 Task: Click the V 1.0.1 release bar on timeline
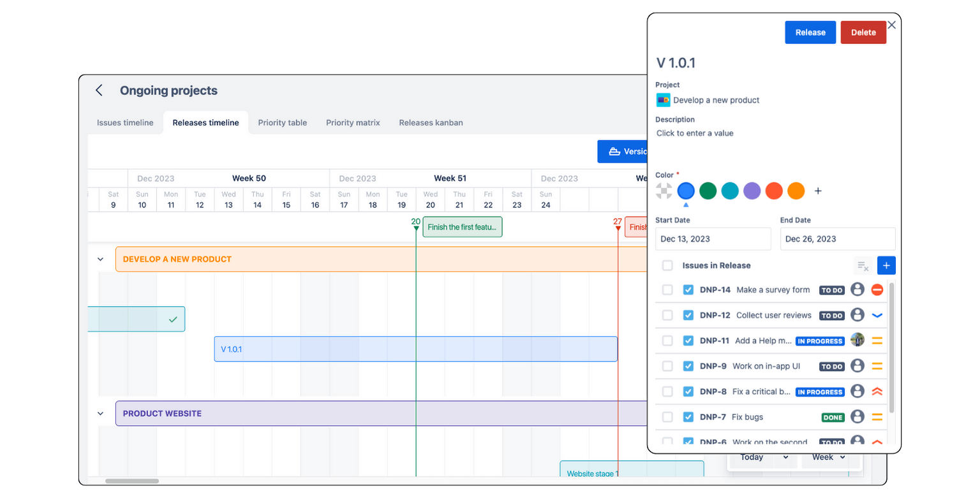[x=415, y=349]
